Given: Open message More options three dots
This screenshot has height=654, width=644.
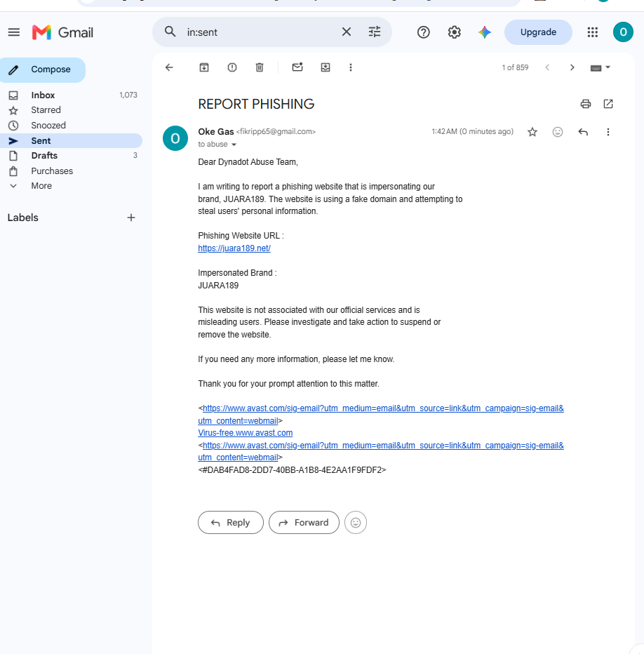Looking at the screenshot, I should tap(608, 132).
